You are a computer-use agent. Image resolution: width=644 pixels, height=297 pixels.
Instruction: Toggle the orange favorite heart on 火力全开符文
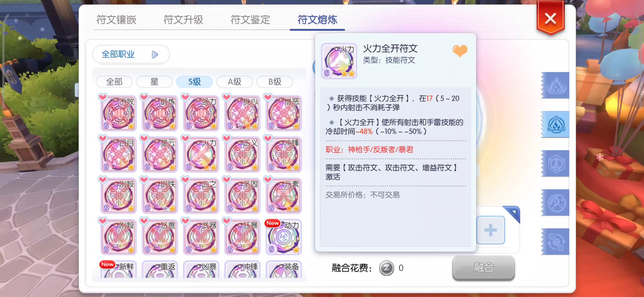pyautogui.click(x=460, y=51)
